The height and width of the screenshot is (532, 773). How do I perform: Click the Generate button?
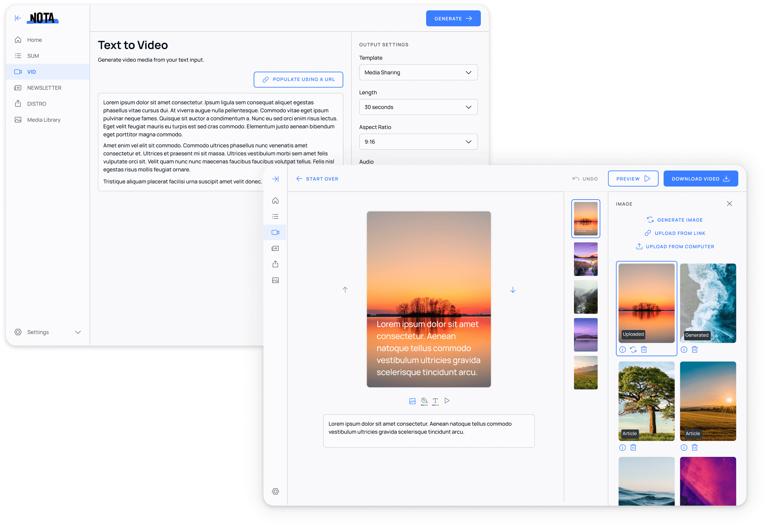(453, 19)
